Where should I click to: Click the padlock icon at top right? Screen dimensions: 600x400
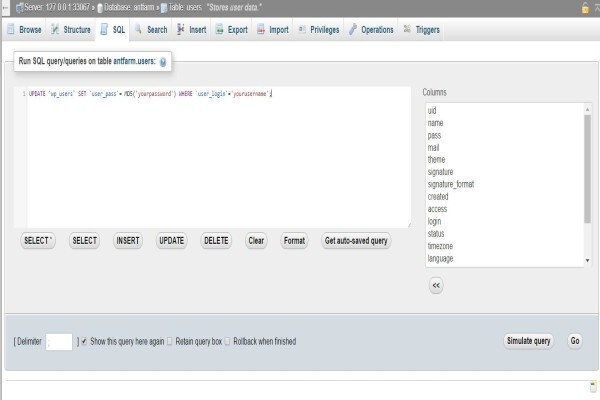[585, 8]
